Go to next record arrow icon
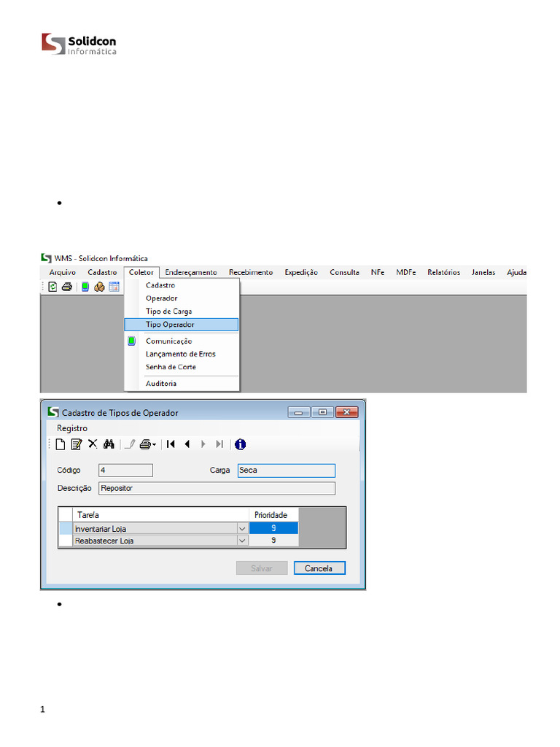Screen dimensions: 560x747 [203, 444]
